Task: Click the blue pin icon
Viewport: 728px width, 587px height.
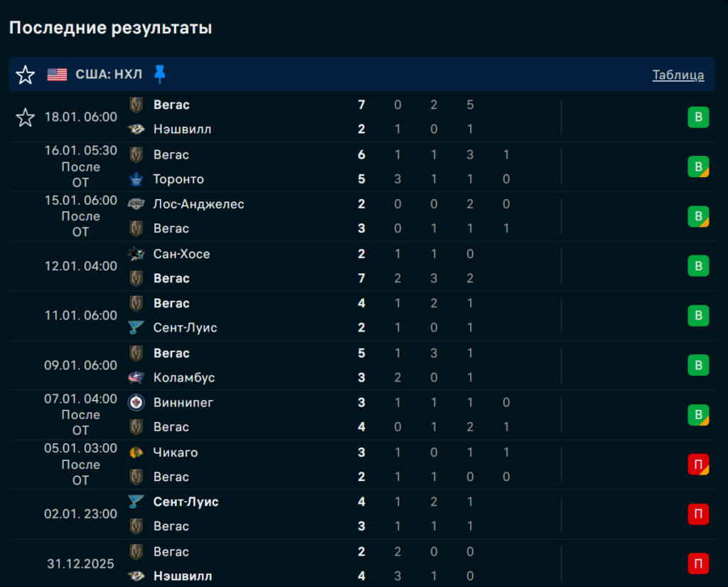Action: coord(160,74)
